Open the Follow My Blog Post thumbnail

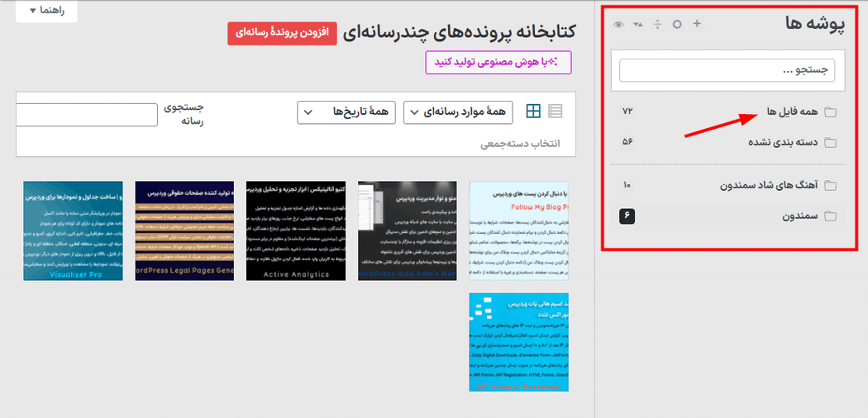tap(518, 230)
